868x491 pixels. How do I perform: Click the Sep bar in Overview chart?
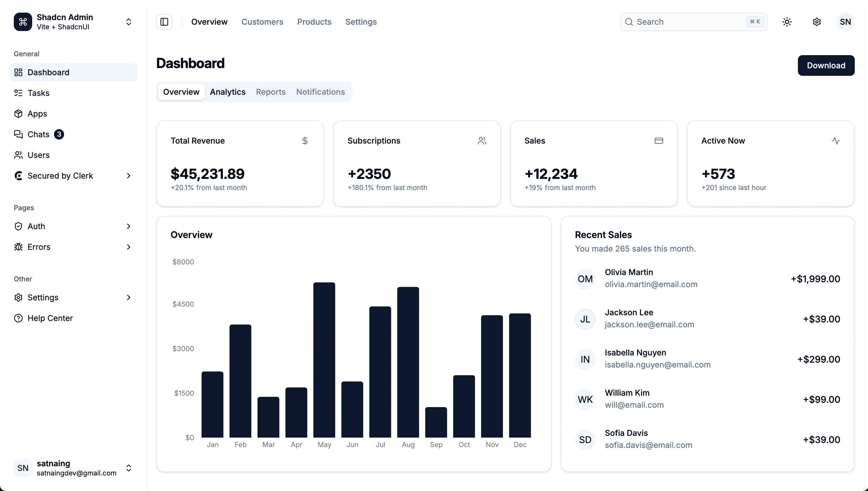[436, 422]
